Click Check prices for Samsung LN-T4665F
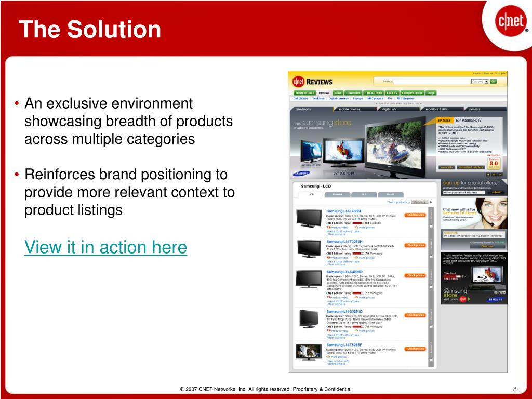532x399 pixels. (415, 215)
